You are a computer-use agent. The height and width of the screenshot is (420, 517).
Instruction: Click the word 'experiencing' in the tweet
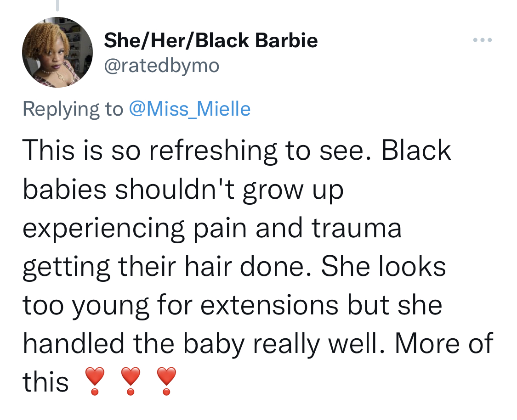tap(103, 229)
